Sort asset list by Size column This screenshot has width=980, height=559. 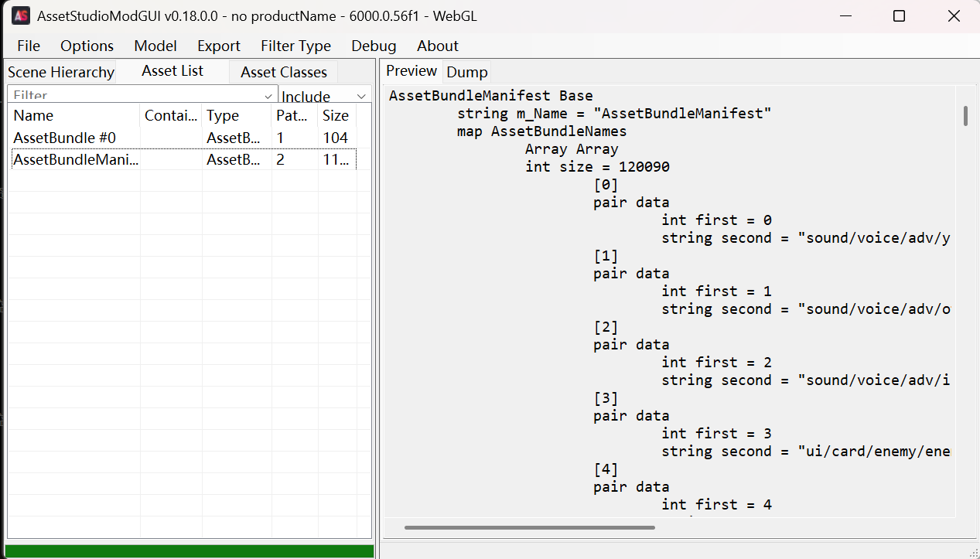pos(336,116)
